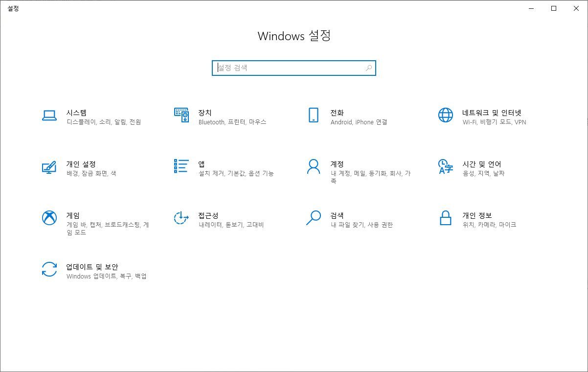Click text '배경, 잠금 화면, 색'

pyautogui.click(x=91, y=174)
